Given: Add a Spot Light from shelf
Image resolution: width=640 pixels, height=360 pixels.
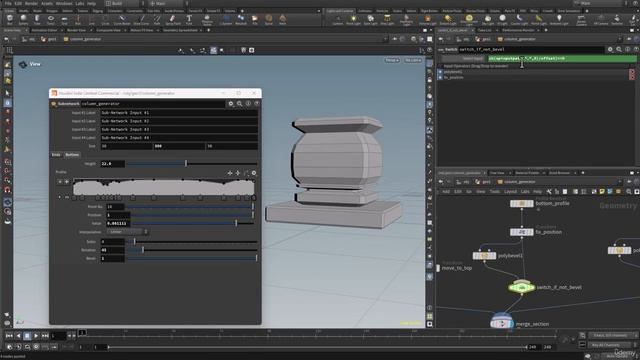Looking at the screenshot, I should tap(370, 20).
